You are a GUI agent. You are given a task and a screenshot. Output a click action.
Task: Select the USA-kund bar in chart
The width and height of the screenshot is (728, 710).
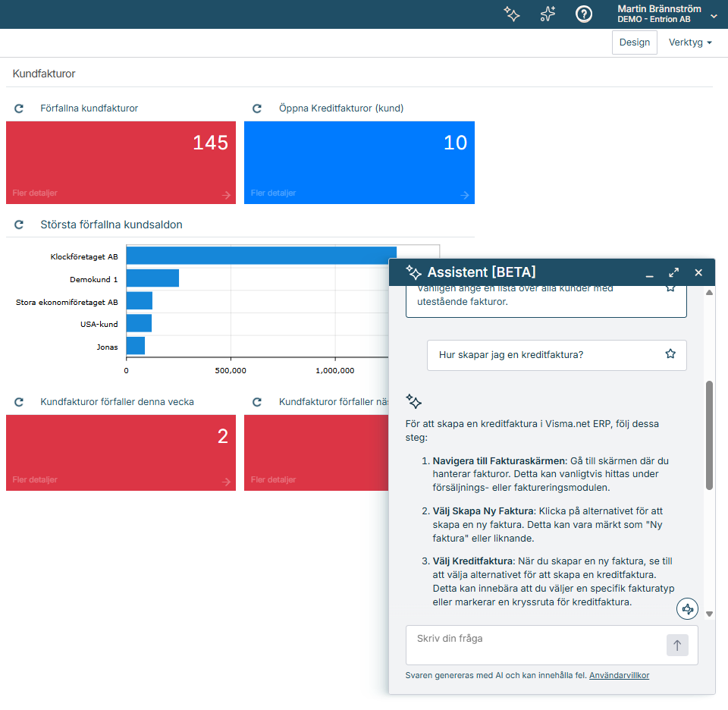coord(139,323)
